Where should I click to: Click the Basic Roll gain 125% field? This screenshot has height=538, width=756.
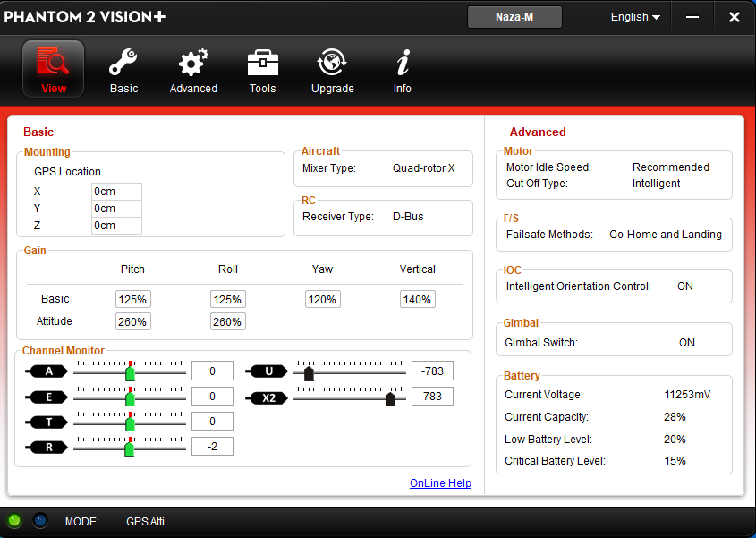tap(228, 299)
